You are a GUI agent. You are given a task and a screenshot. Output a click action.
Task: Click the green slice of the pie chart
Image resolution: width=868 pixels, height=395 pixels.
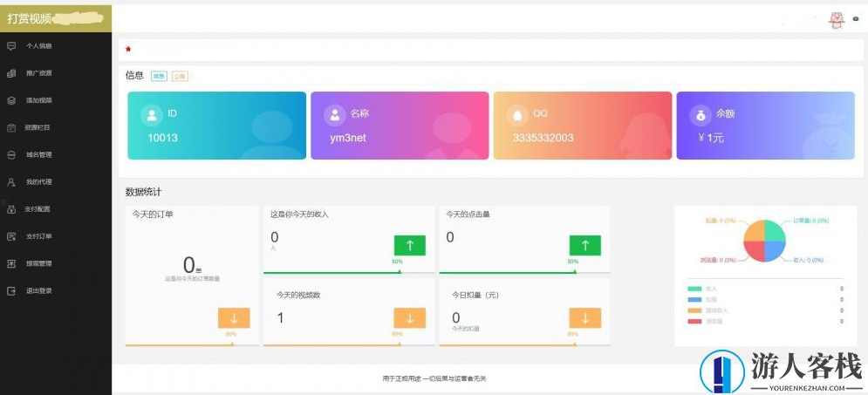775,231
